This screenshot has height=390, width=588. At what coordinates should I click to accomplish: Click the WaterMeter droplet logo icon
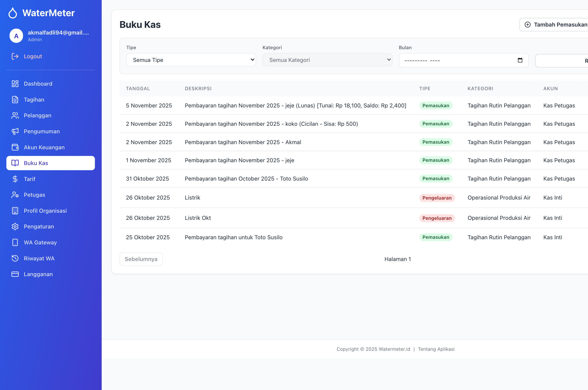click(13, 13)
